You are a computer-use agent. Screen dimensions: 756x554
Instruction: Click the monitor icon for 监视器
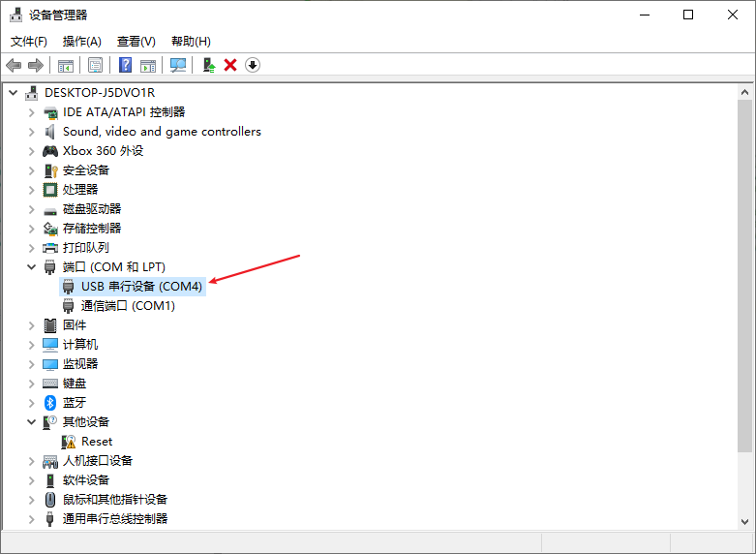click(50, 364)
